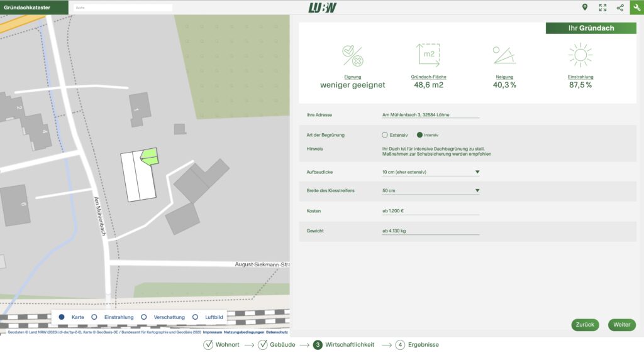The height and width of the screenshot is (353, 644).
Task: Switch map layer to Verschattung
Action: coord(144,317)
